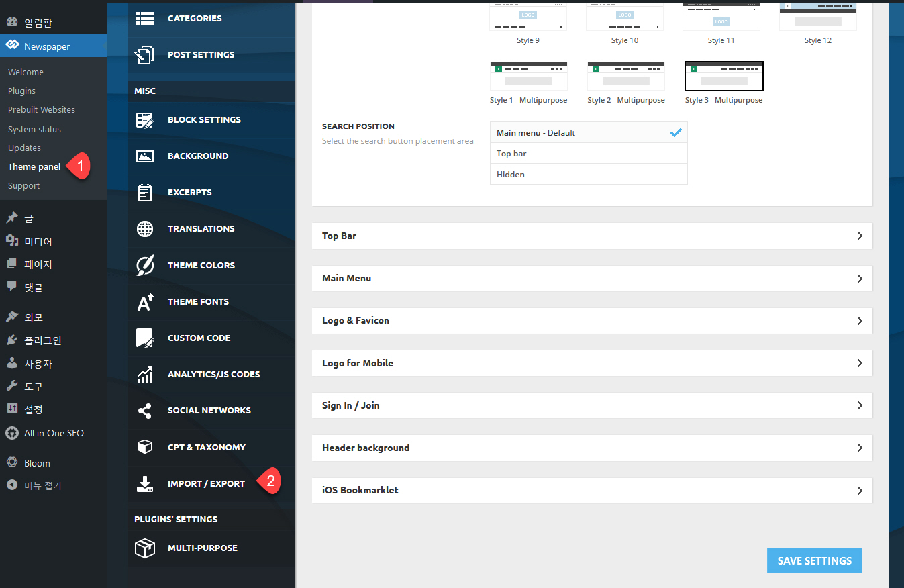Open Prebuilt Websites submenu item

[x=42, y=109]
